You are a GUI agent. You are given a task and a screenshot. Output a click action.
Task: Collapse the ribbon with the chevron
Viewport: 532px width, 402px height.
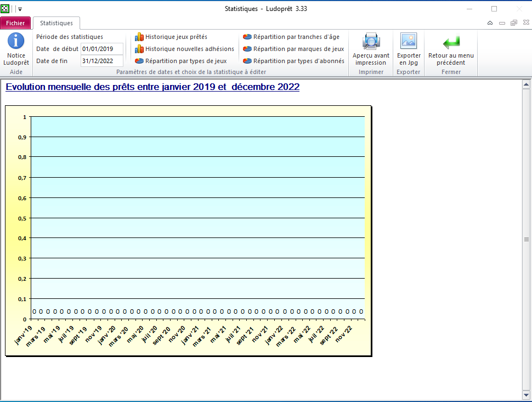[x=490, y=23]
